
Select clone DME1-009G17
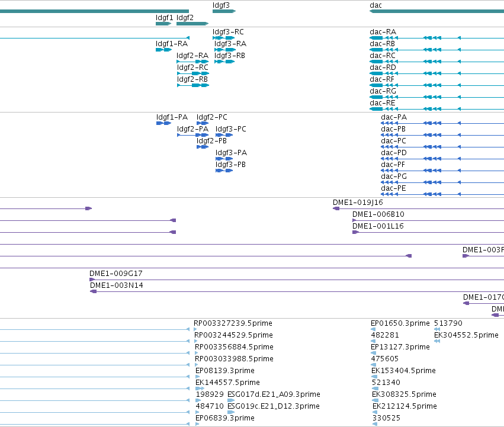[x=297, y=280]
